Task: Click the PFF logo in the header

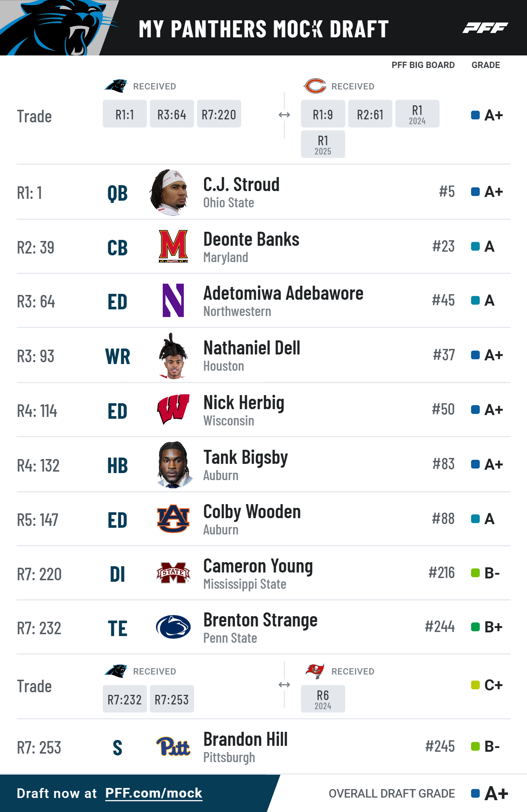Action: [485, 28]
